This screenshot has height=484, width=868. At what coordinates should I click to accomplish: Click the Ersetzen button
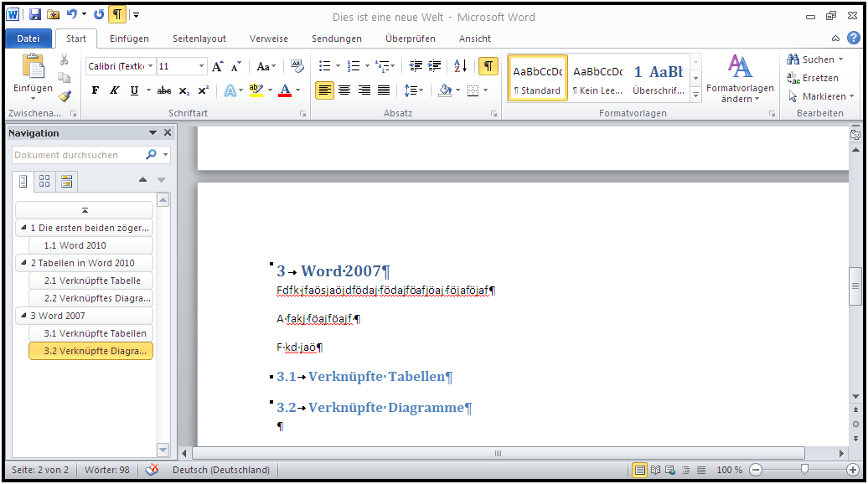click(813, 78)
